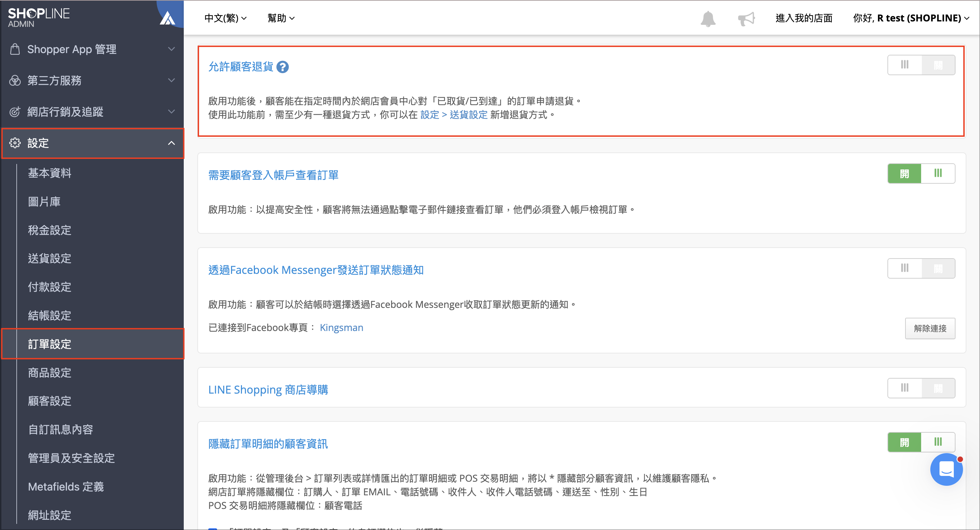Click the help question mark beside 允許顧客退貨
The image size is (980, 530).
pyautogui.click(x=282, y=67)
